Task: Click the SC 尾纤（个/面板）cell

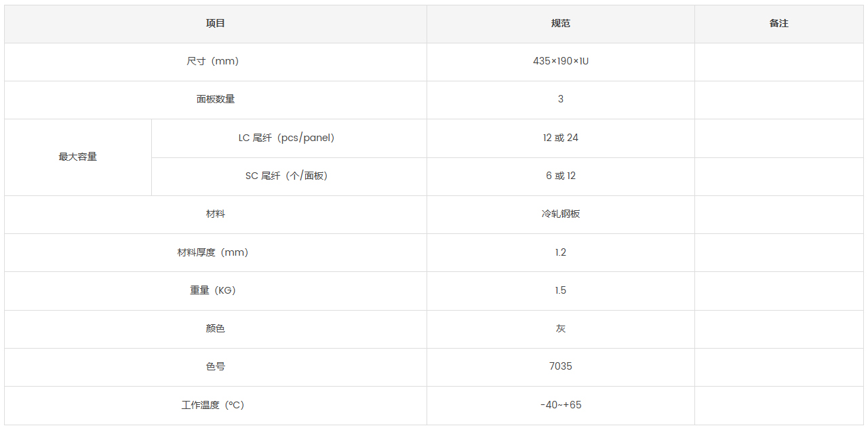Action: pos(290,176)
